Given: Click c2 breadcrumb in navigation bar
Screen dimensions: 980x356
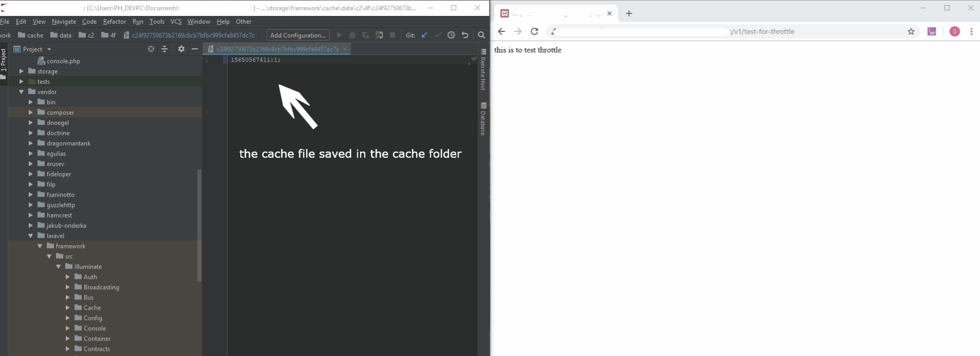Looking at the screenshot, I should coord(86,35).
